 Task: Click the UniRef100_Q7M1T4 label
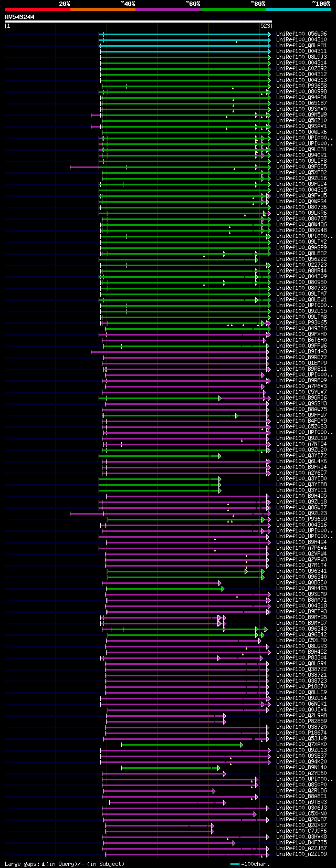301,565
